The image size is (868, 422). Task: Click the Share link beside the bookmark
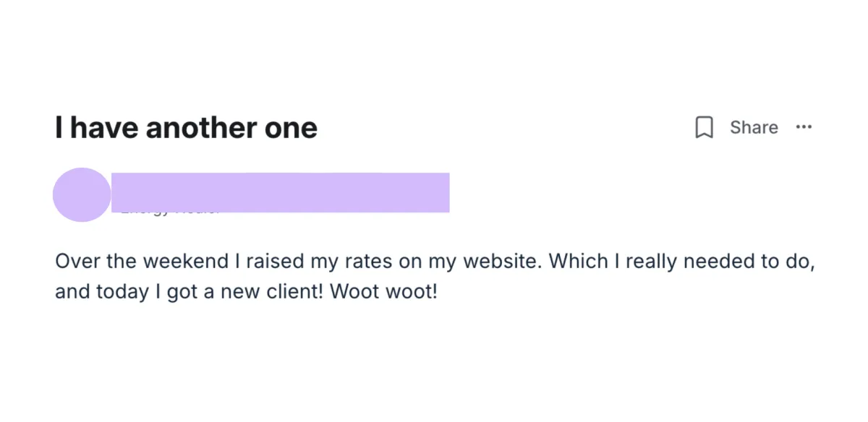click(754, 127)
